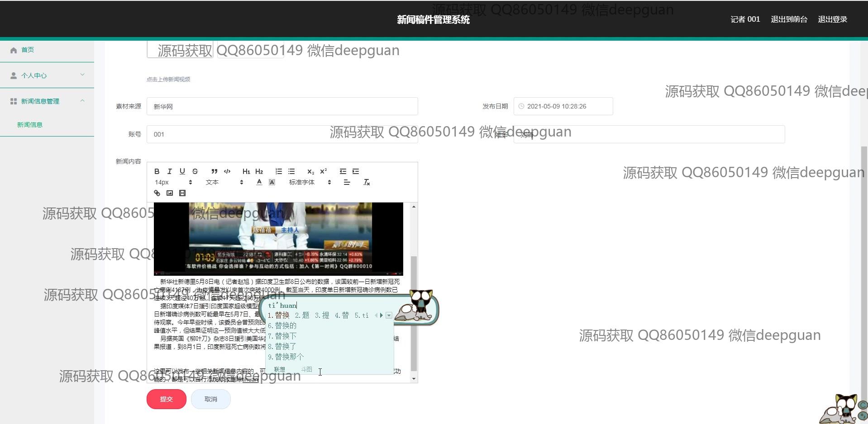This screenshot has height=424, width=868.
Task: Insert a code block
Action: (227, 171)
